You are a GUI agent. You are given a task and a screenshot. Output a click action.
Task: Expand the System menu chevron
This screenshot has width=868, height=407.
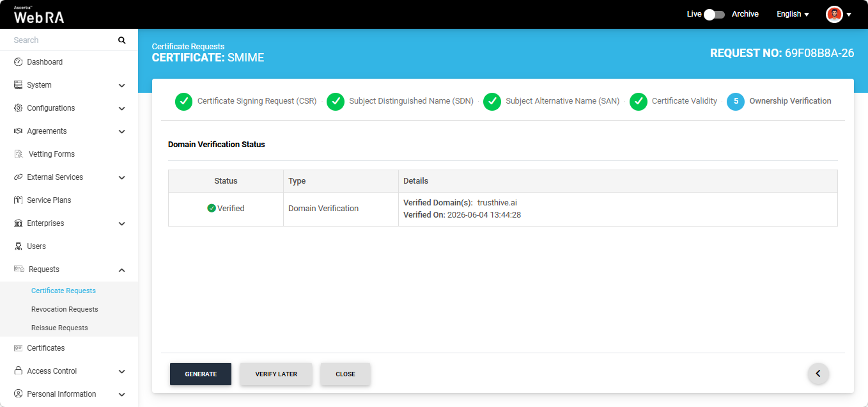pos(121,85)
